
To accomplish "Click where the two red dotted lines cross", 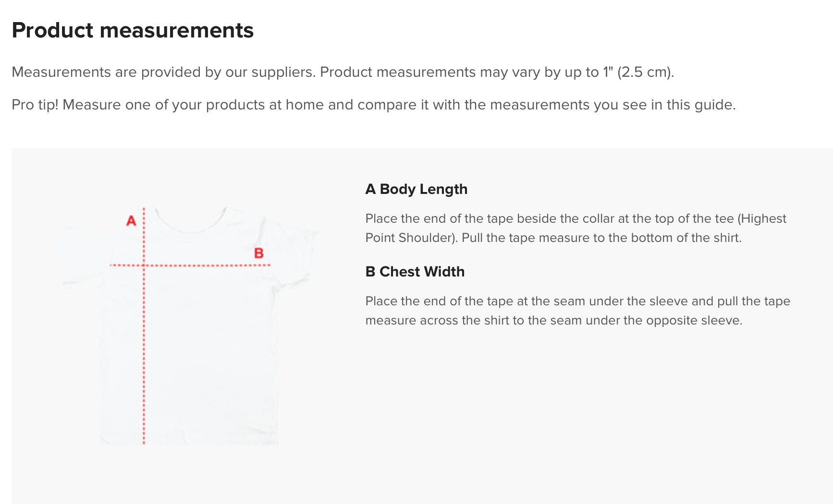I will 144,265.
